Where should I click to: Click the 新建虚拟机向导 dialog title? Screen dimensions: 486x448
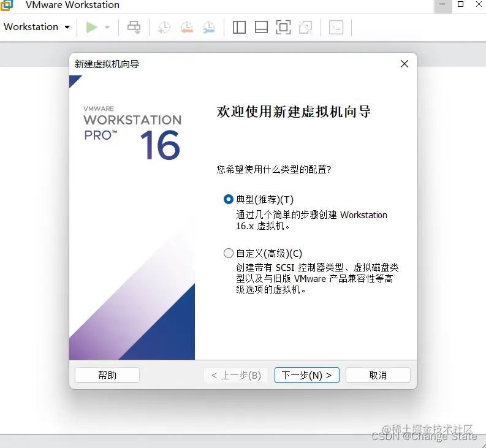tap(107, 64)
